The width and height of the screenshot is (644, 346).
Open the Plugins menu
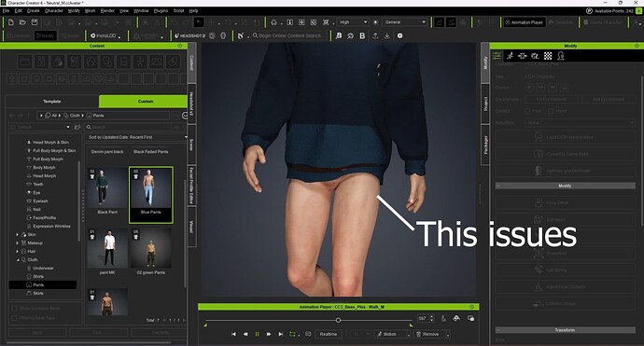(x=161, y=10)
